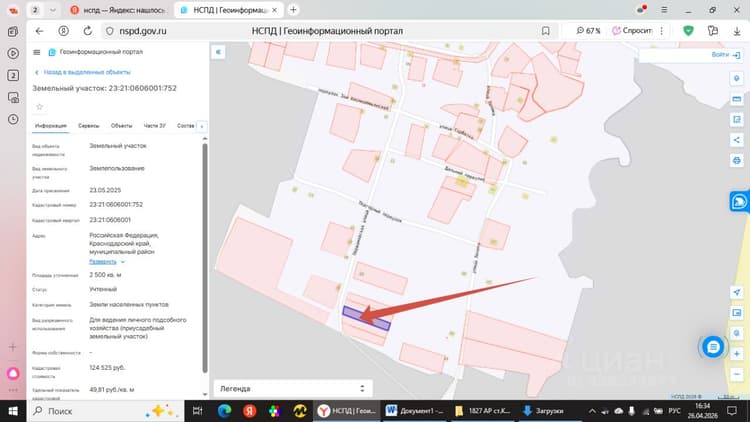The width and height of the screenshot is (750, 422).
Task: Open the Состав tab
Action: (186, 126)
